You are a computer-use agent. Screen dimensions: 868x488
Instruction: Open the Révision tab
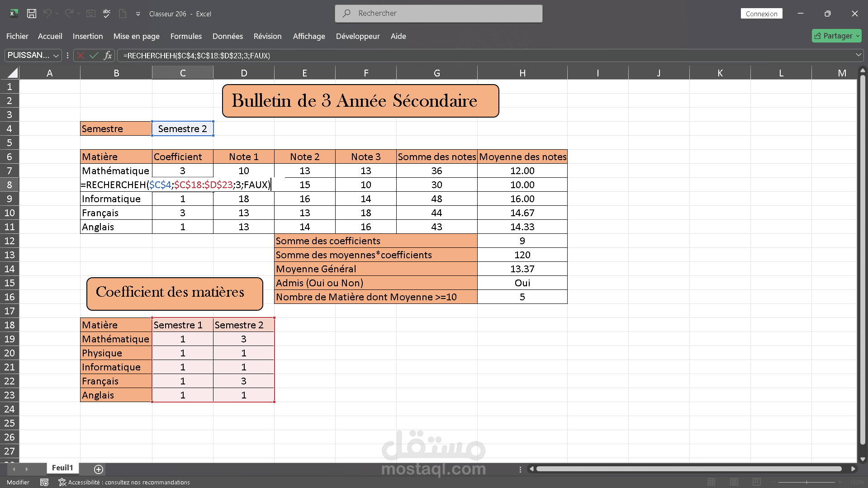click(x=267, y=36)
